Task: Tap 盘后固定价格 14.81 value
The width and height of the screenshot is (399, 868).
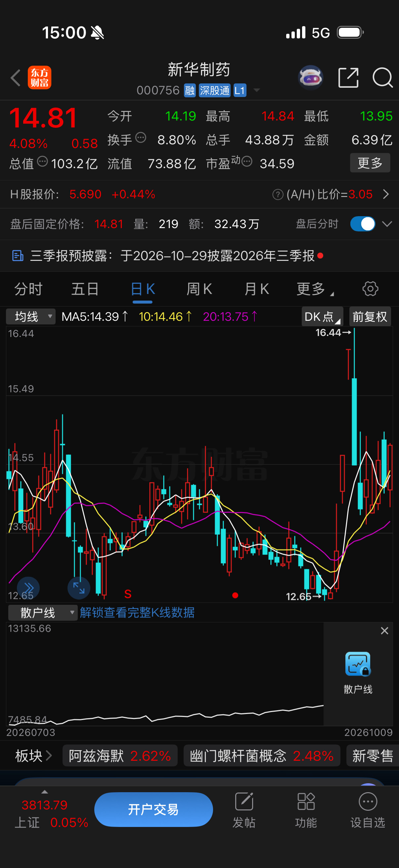Action: pos(109,224)
